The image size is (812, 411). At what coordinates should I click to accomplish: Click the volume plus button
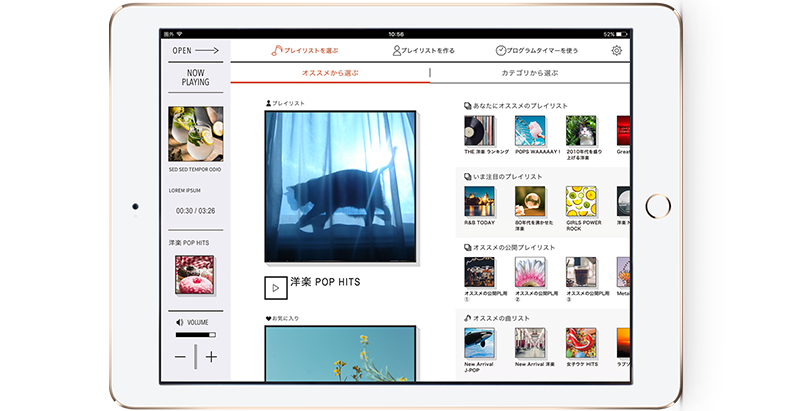click(x=211, y=357)
